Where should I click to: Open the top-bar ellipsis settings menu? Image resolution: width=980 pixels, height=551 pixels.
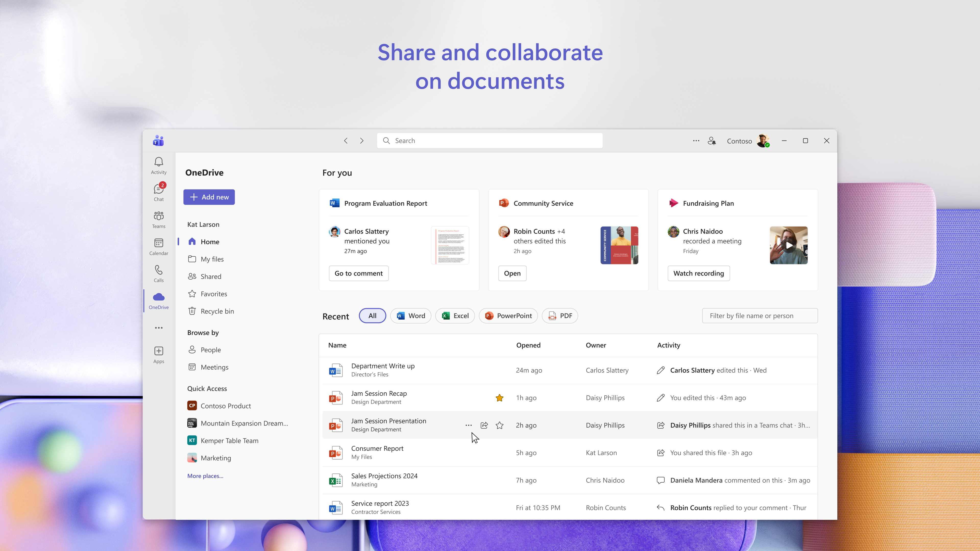pyautogui.click(x=696, y=141)
